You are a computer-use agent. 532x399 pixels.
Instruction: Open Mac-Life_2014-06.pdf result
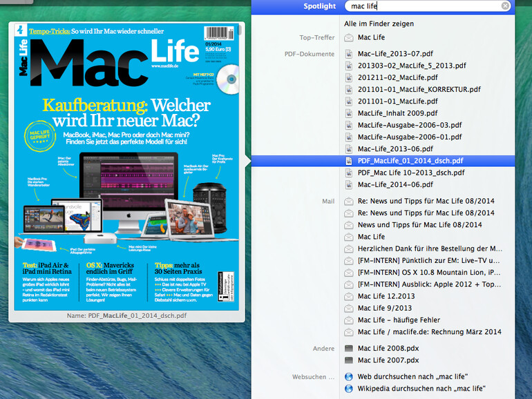(x=395, y=184)
